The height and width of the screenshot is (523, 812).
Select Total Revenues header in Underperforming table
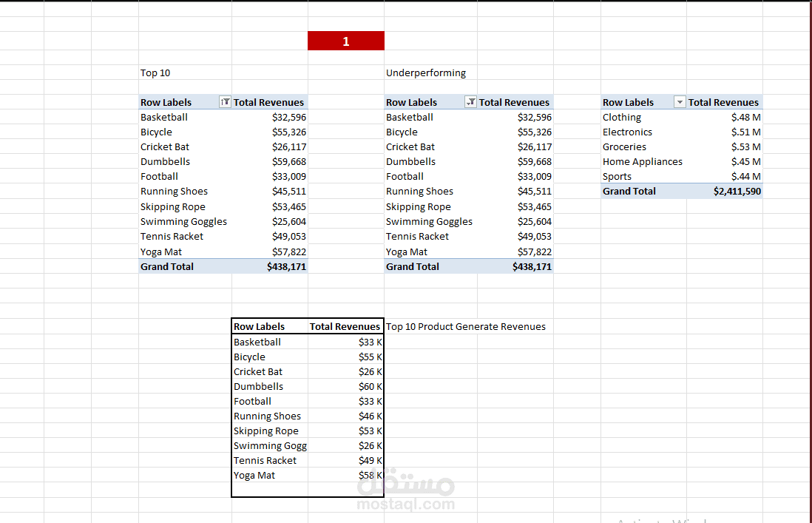click(514, 103)
